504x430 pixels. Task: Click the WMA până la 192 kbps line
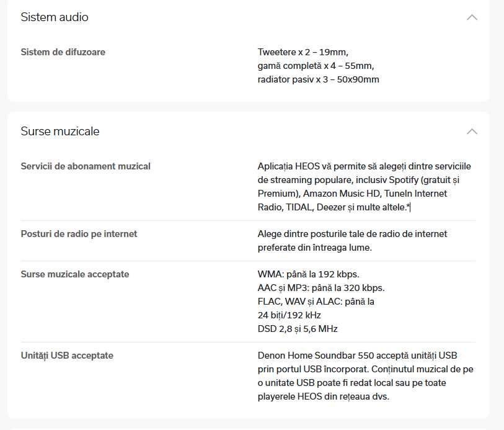click(308, 274)
